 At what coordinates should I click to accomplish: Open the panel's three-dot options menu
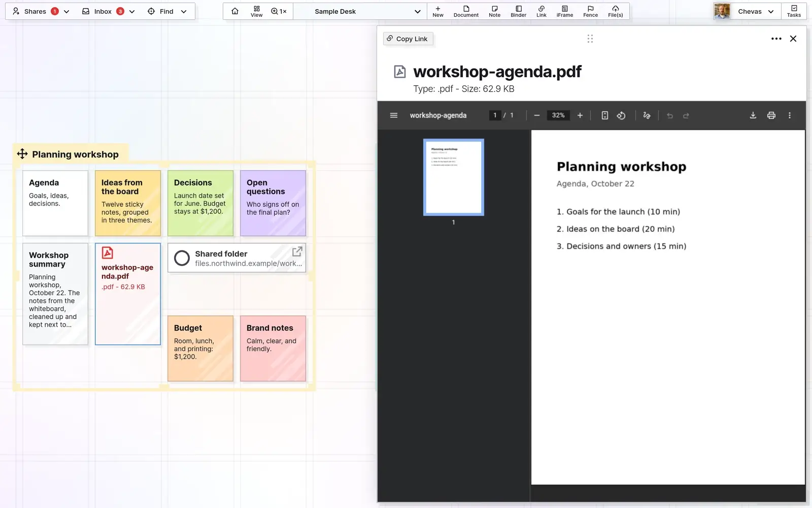click(x=776, y=39)
